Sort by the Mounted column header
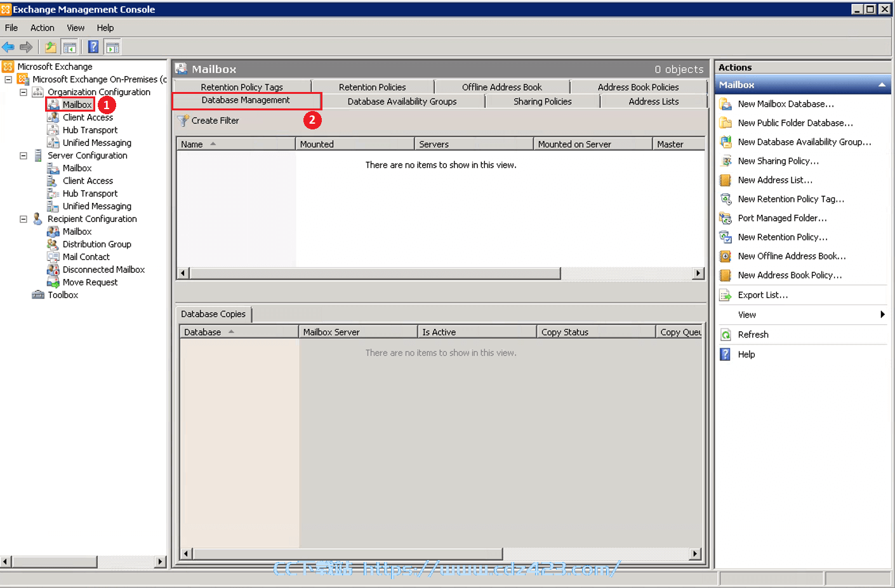 355,144
